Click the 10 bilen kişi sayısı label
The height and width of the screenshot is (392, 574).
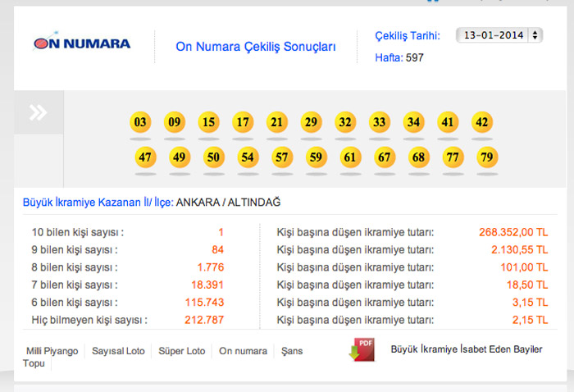pos(78,232)
